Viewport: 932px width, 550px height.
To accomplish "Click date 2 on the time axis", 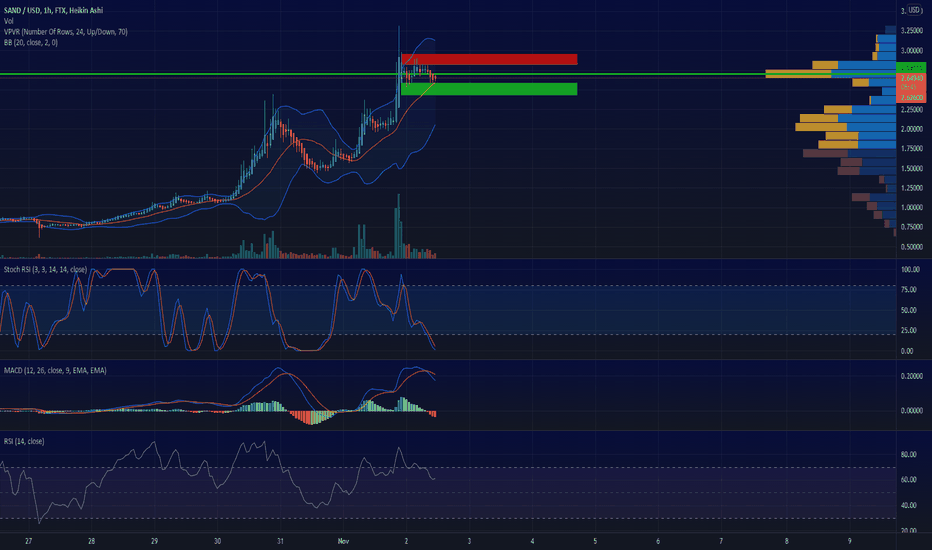I will point(407,542).
